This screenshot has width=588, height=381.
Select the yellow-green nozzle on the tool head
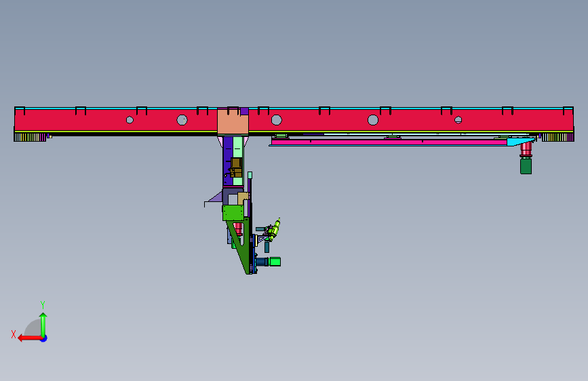point(275,228)
